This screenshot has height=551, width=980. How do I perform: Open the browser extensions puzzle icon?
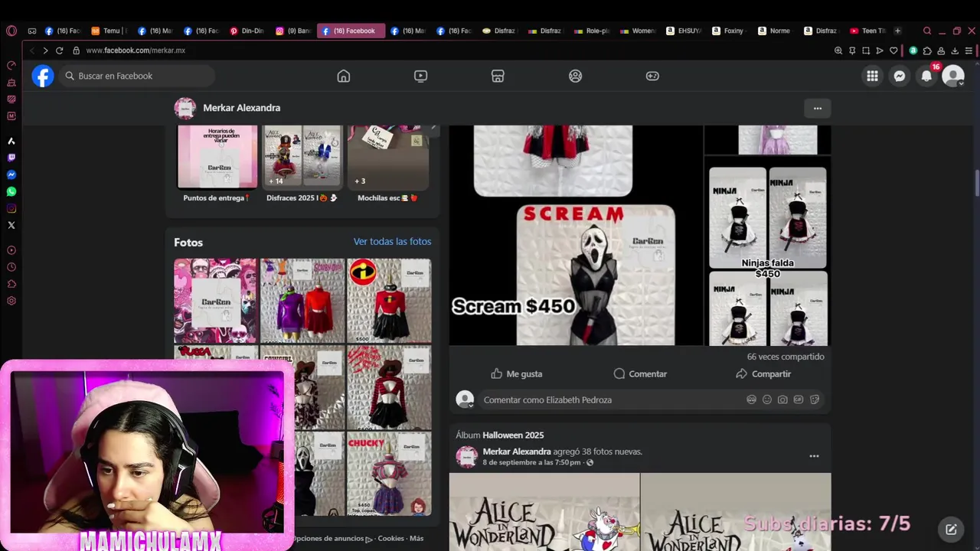pos(927,51)
